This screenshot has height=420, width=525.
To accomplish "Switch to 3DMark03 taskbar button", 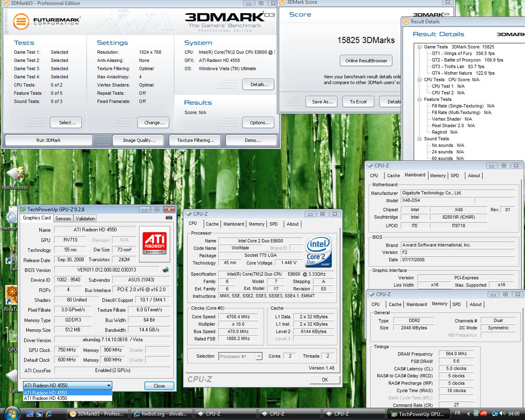I will click(97, 414).
